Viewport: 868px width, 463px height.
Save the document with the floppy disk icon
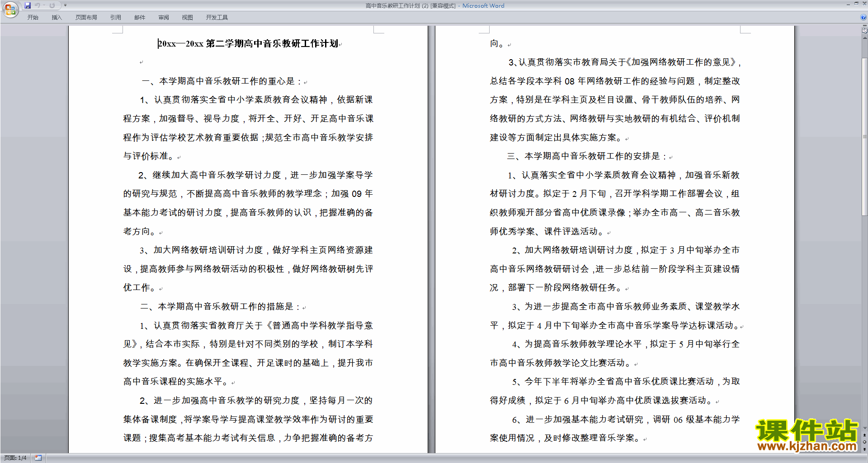[x=28, y=5]
